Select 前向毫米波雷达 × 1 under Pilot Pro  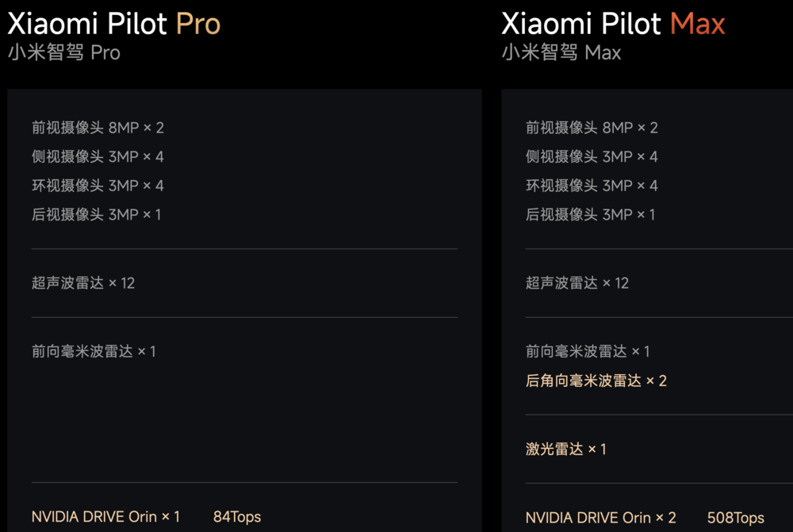pos(94,351)
